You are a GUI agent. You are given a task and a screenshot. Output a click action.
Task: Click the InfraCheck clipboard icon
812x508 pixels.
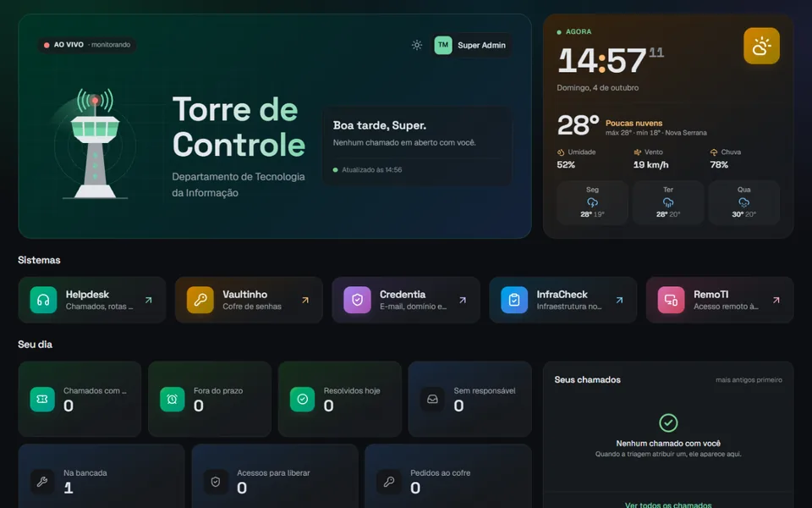(x=514, y=300)
